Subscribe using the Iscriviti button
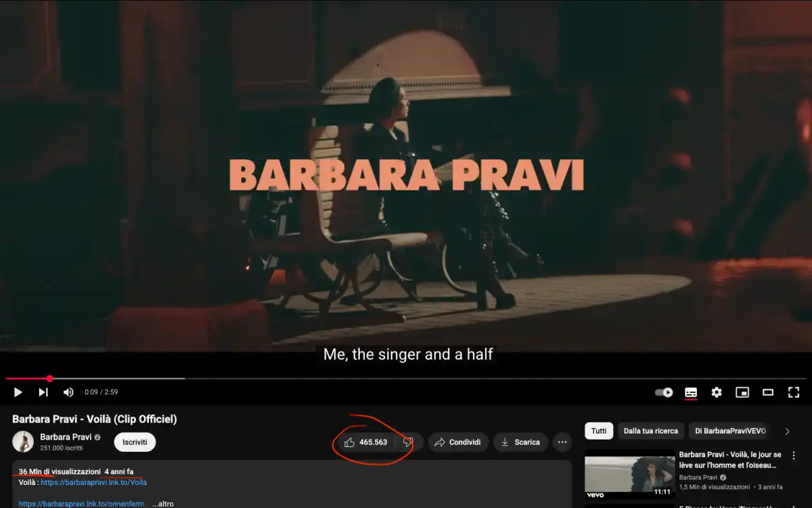Viewport: 812px width, 508px height. tap(134, 442)
